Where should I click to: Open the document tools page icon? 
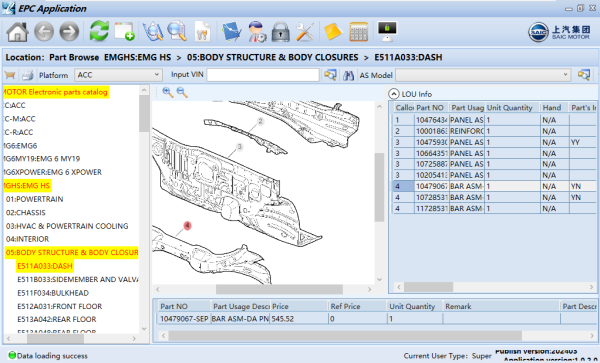(x=202, y=31)
